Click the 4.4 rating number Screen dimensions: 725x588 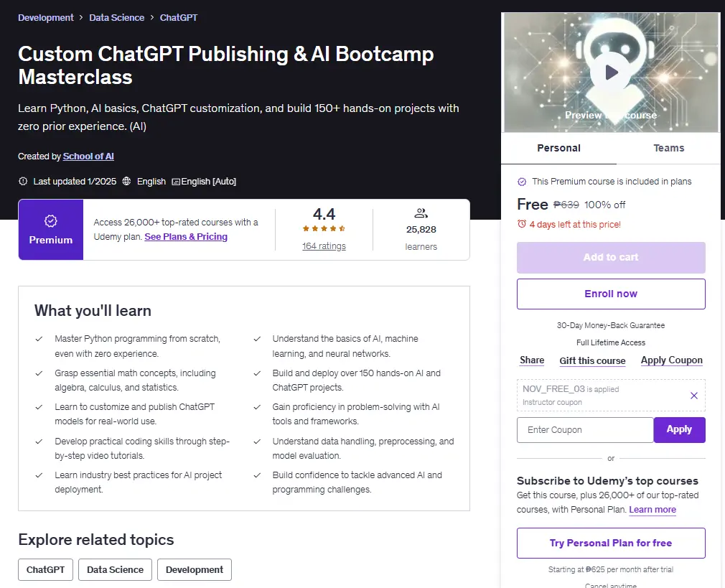coord(324,214)
